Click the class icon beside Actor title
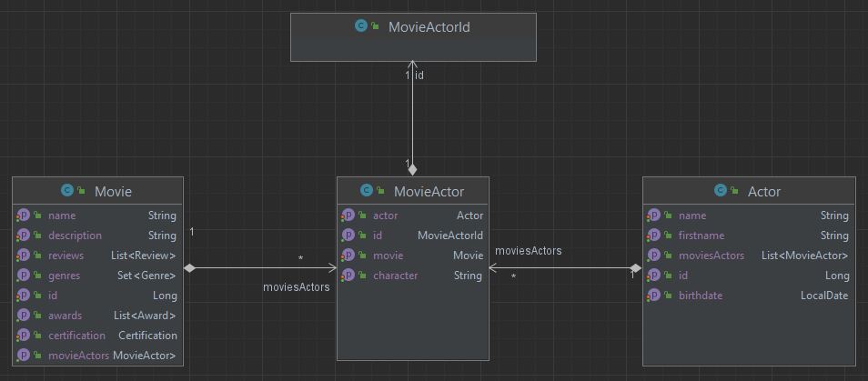868x381 pixels. (721, 191)
